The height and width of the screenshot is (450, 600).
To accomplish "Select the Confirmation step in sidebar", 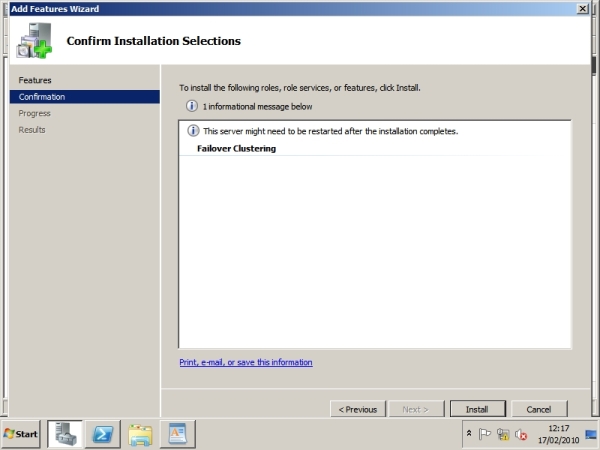I will 85,97.
